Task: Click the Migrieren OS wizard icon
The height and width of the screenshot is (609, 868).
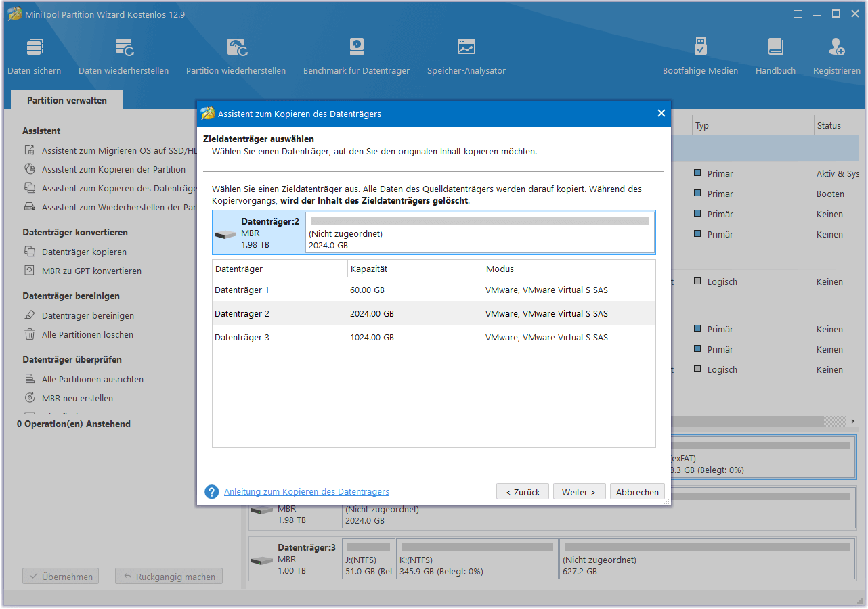Action: pyautogui.click(x=30, y=150)
